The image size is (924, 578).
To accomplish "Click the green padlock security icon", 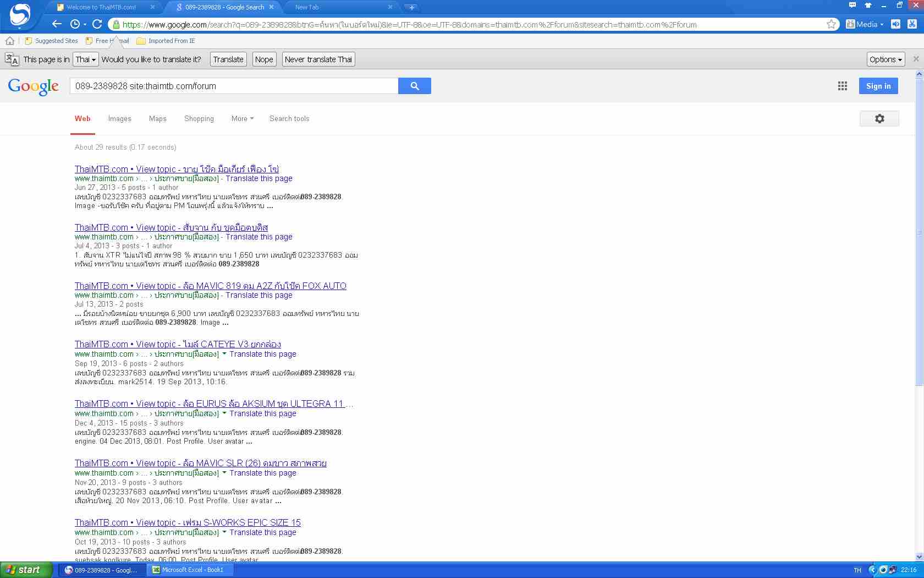I will pos(115,24).
